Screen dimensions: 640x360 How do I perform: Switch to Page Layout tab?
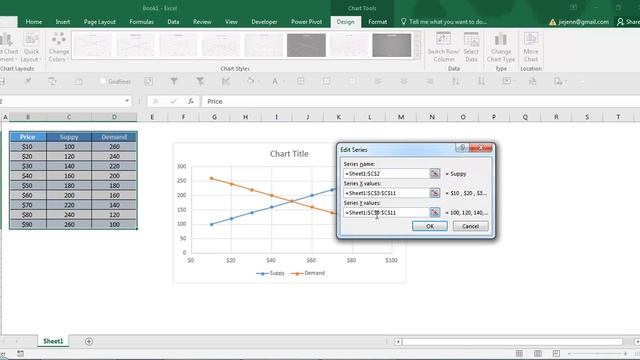pos(100,22)
